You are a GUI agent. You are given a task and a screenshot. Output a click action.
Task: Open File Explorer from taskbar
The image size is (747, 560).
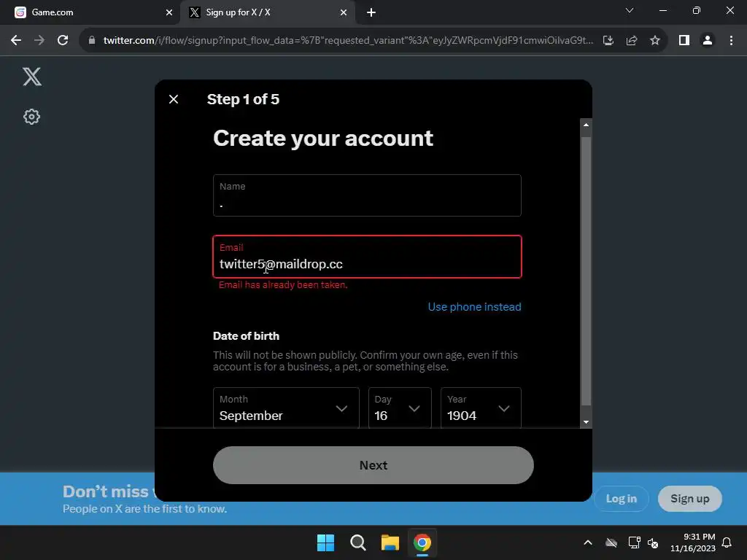[390, 542]
